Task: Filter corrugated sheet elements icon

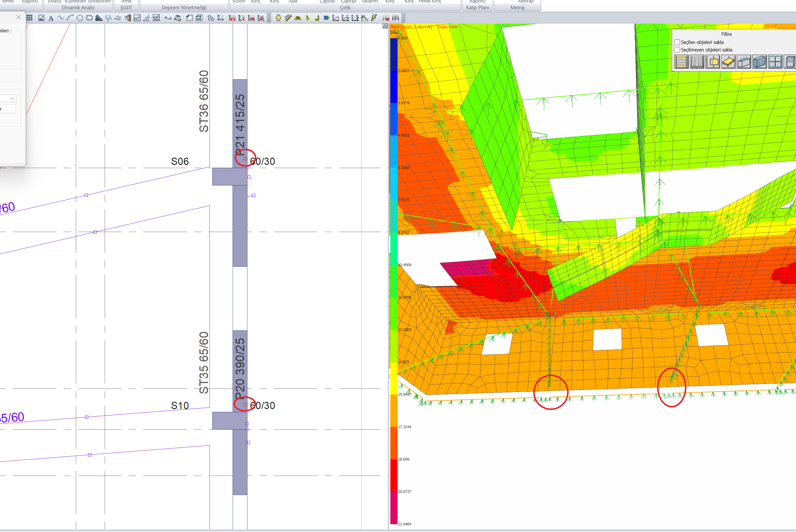Action: click(x=697, y=62)
